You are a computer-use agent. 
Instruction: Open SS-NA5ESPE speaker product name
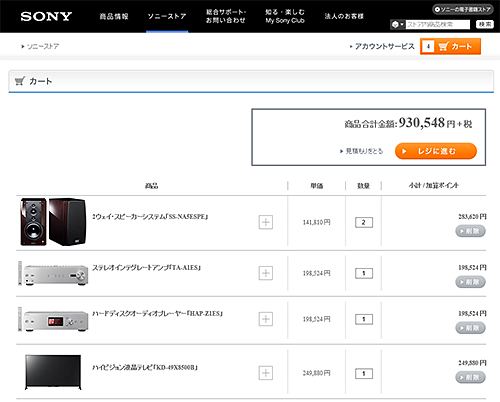coord(150,217)
